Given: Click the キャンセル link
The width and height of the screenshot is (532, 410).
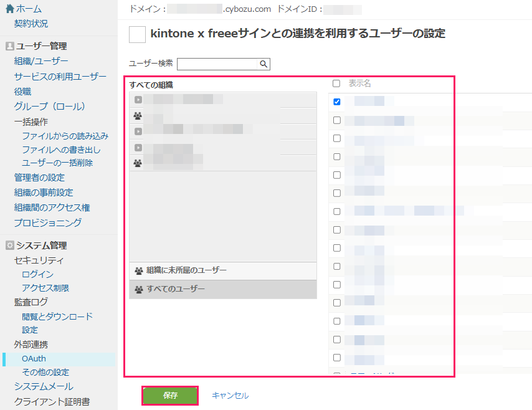Looking at the screenshot, I should (230, 396).
